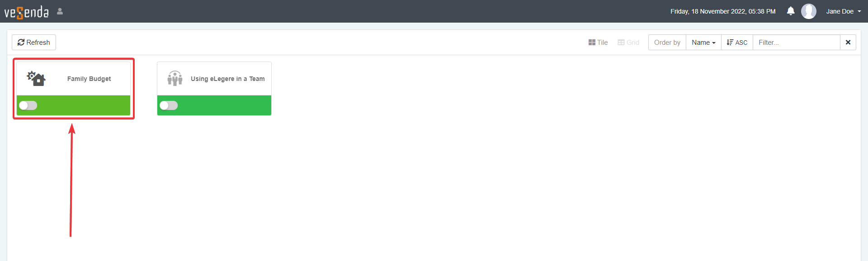Open the Family Budget tile title
Viewport: 868px width, 261px height.
(89, 79)
